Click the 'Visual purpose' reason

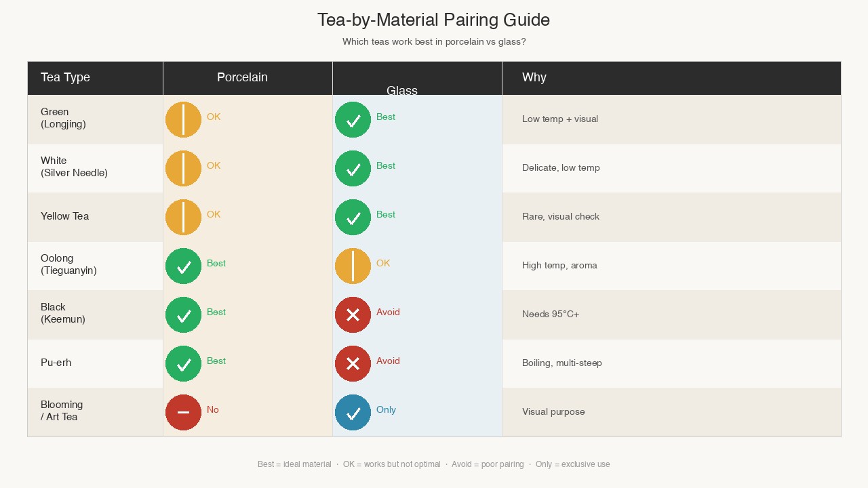pos(553,412)
